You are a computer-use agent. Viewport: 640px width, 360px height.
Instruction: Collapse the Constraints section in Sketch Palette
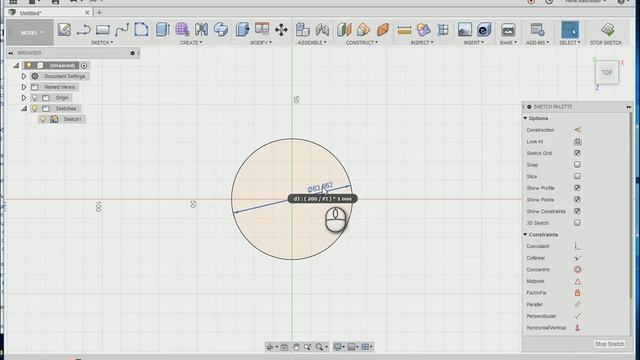(525, 235)
